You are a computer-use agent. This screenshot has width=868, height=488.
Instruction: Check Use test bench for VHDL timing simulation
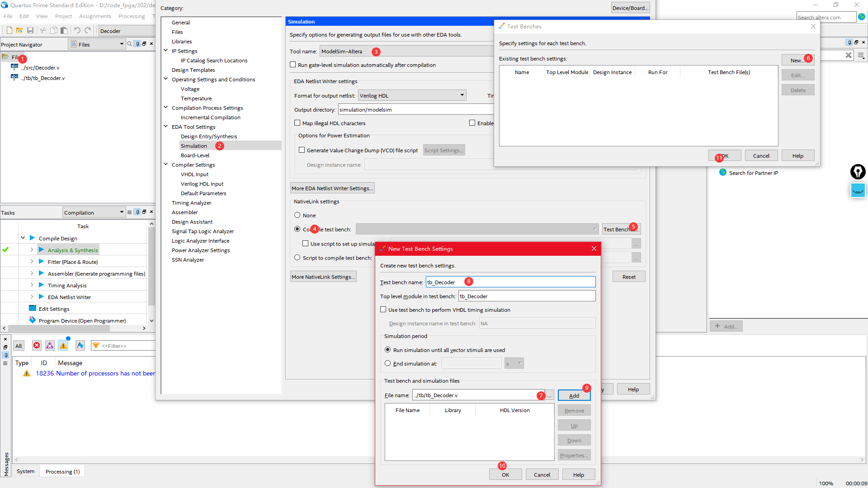[383, 310]
